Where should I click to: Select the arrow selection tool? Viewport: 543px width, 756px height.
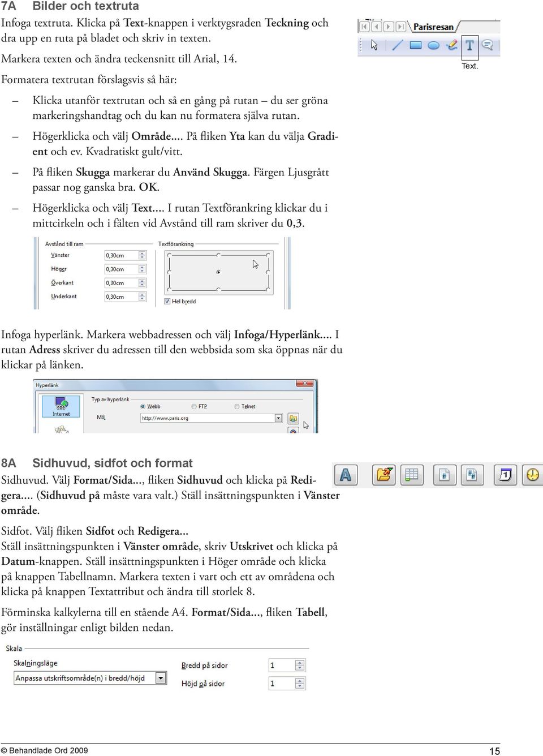coord(374,45)
